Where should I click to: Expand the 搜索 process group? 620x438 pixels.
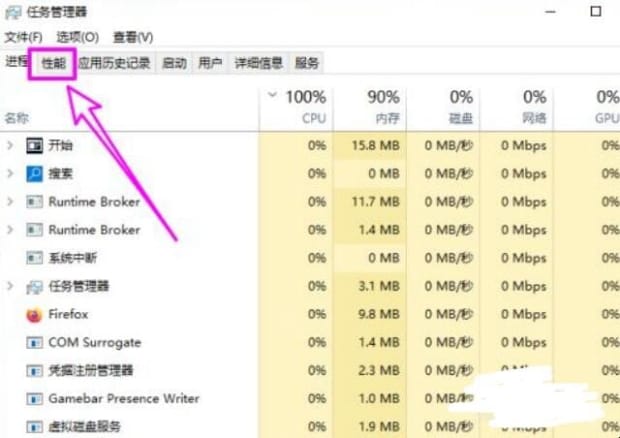tap(10, 173)
